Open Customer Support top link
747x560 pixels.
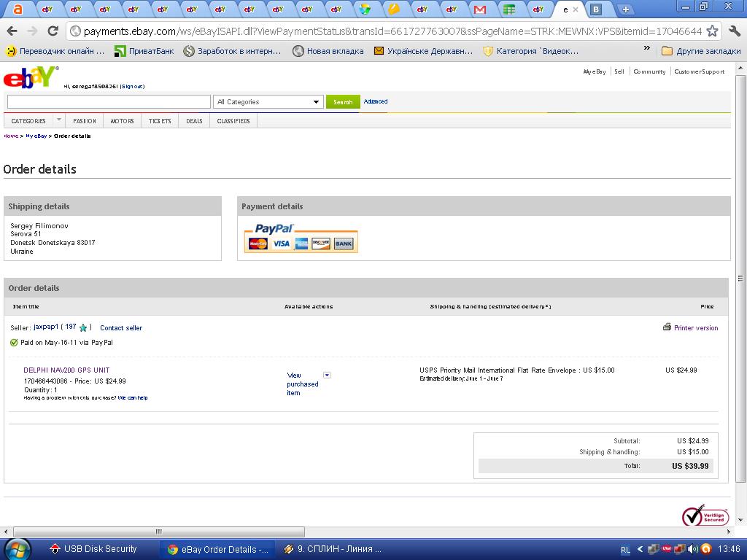tap(699, 71)
